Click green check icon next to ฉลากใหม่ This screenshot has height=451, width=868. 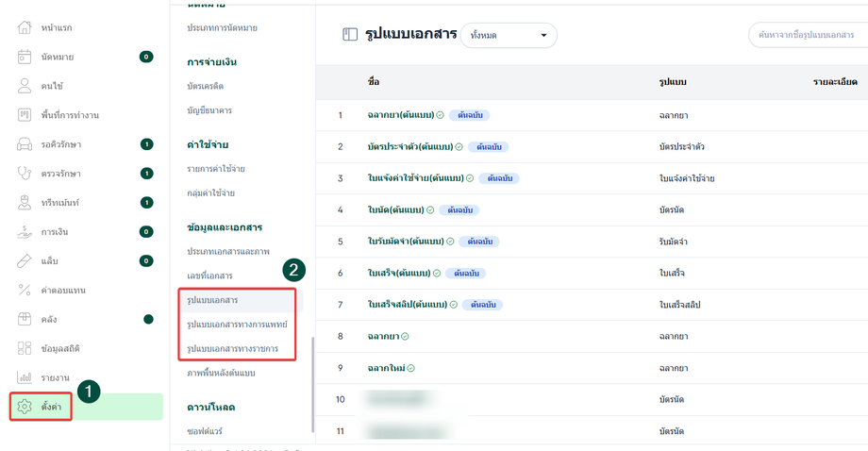(411, 368)
